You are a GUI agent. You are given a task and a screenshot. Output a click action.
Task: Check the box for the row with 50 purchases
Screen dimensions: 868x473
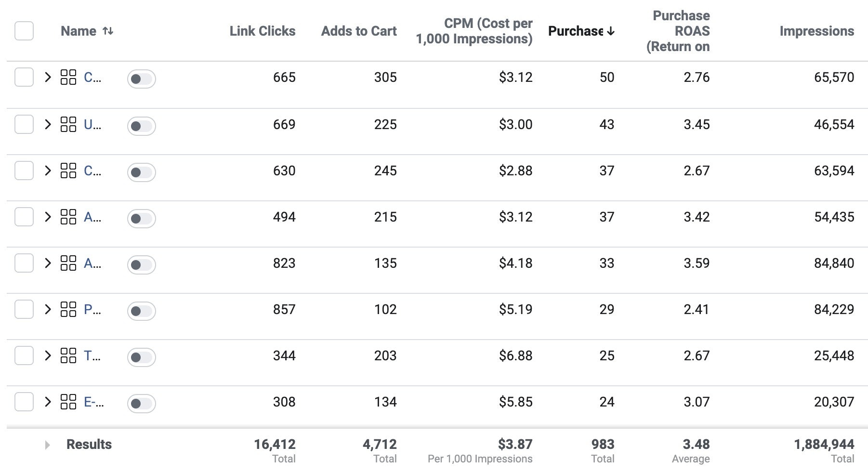[x=24, y=77]
